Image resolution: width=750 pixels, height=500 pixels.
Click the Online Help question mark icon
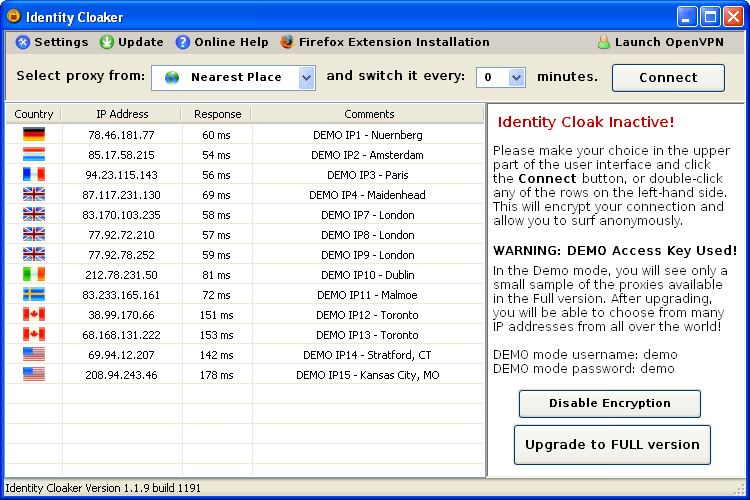[182, 42]
